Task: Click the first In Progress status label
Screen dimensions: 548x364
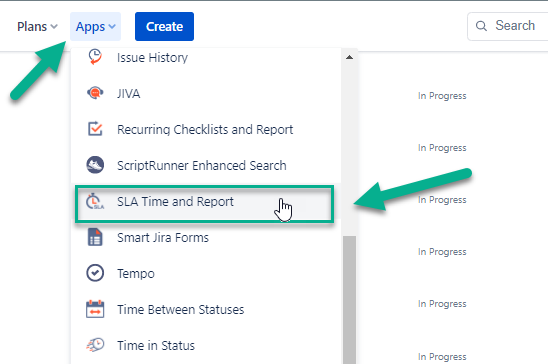Action: point(442,96)
